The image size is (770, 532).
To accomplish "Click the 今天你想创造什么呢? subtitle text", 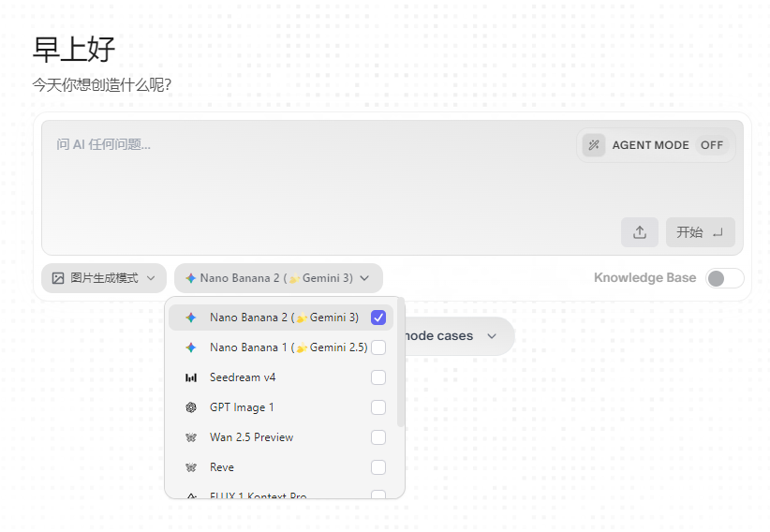I will point(102,85).
